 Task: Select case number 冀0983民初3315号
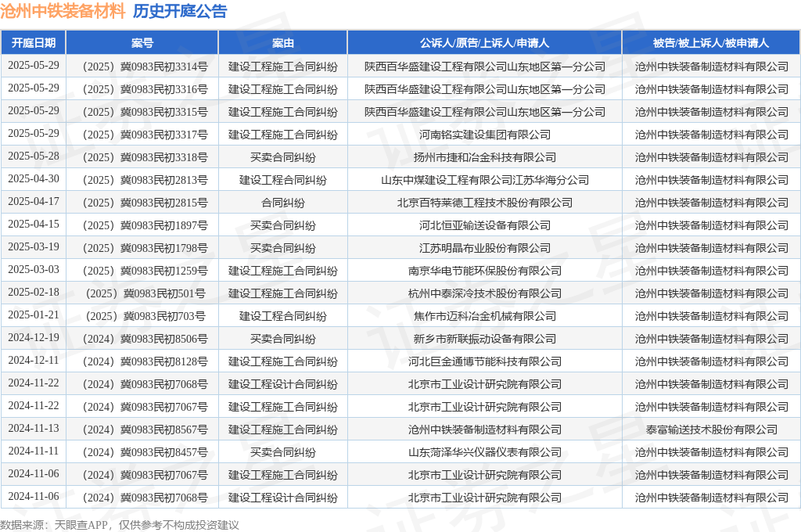(x=164, y=112)
